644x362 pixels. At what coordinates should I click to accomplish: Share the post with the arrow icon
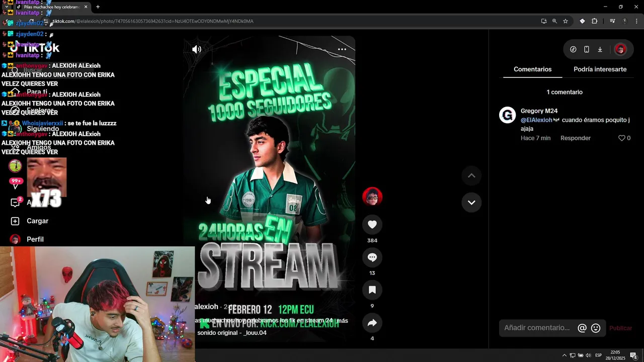pyautogui.click(x=372, y=323)
